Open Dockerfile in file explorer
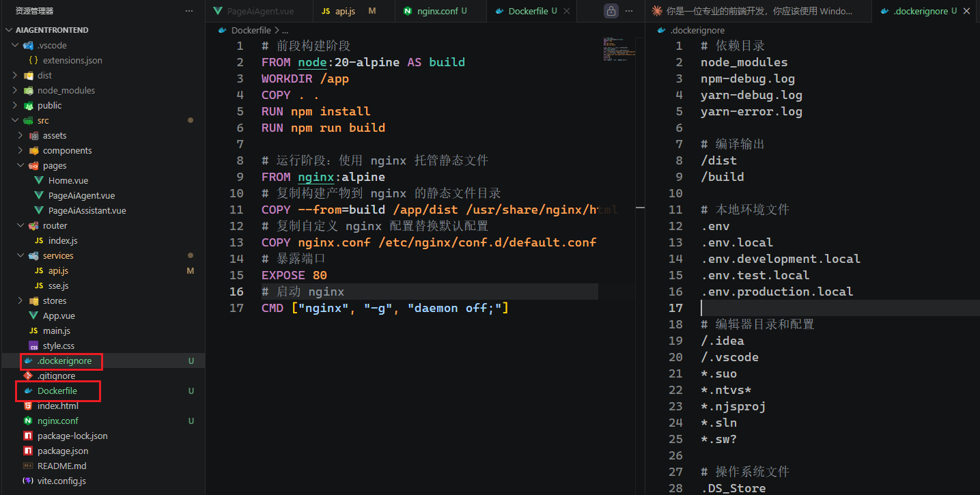 [x=57, y=391]
